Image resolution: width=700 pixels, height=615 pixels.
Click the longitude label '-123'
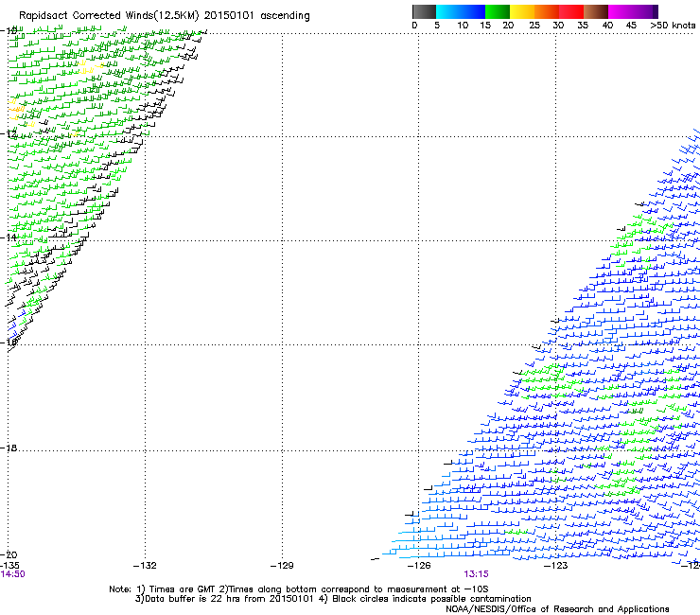coord(556,566)
